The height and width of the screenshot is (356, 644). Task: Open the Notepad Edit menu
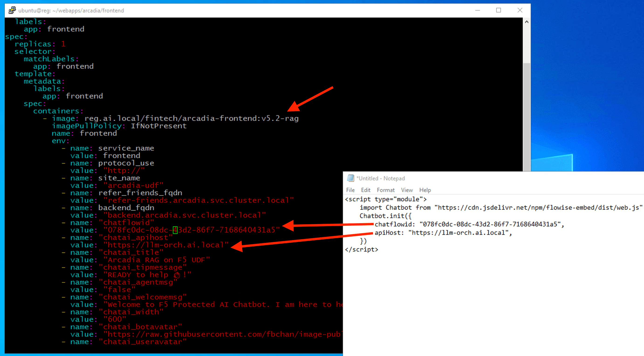point(366,190)
